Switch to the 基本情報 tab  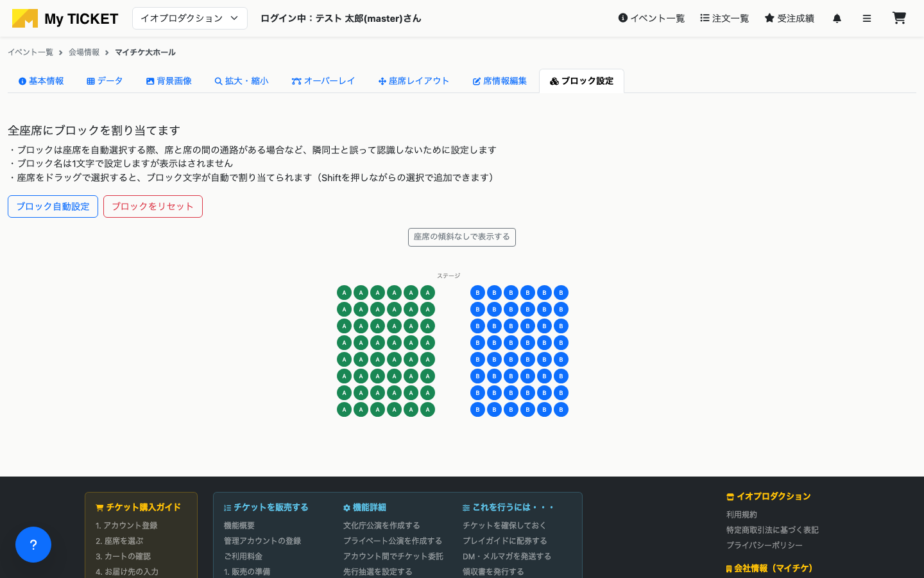pyautogui.click(x=41, y=81)
